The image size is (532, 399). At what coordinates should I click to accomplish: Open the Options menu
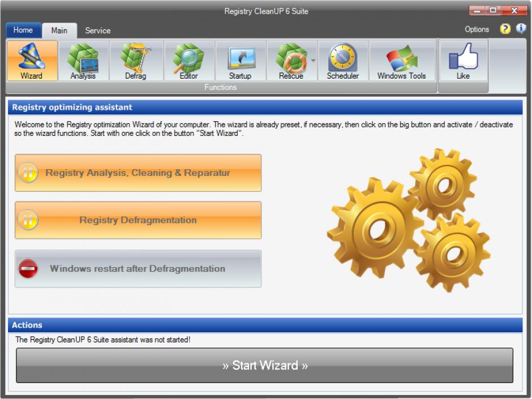[477, 29]
